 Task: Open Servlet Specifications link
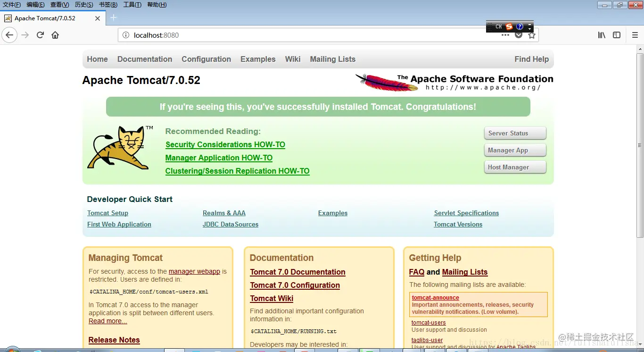coord(466,213)
